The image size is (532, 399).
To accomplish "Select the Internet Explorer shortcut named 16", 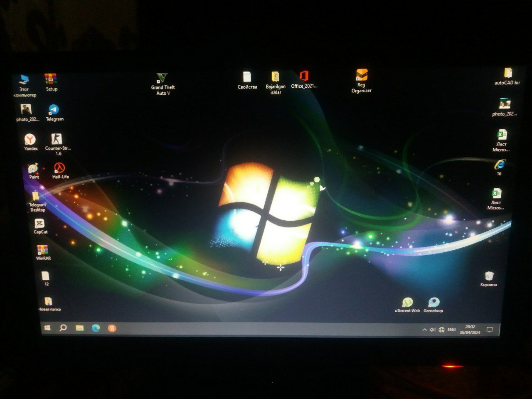I will (500, 167).
